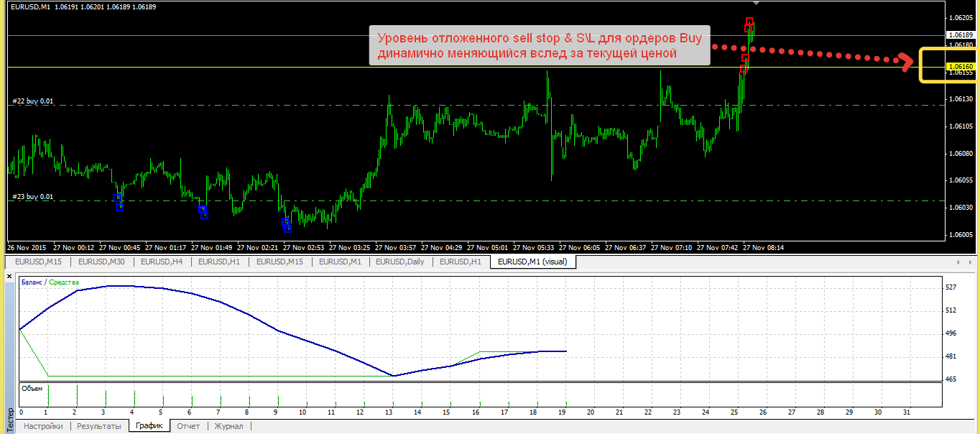This screenshot has height=434, width=980.
Task: Click the 1.06160 level price label
Action: pyautogui.click(x=961, y=67)
